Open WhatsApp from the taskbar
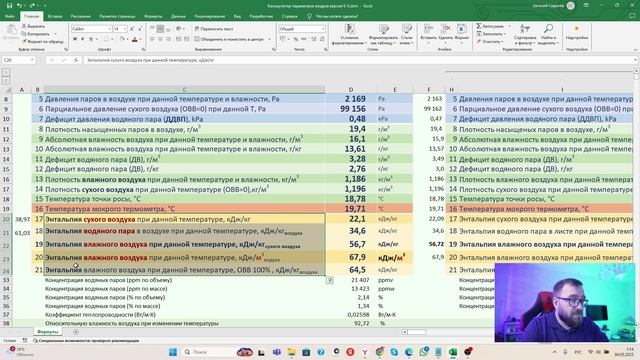 point(423,352)
